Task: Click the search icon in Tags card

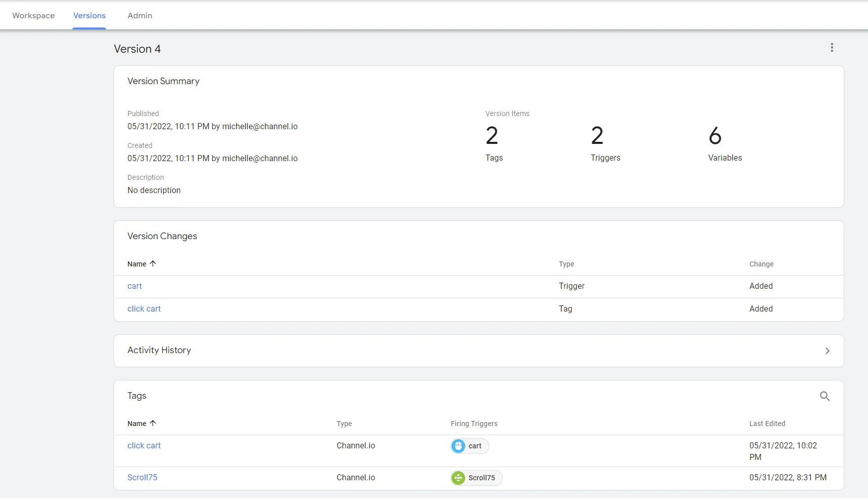Action: pos(824,396)
